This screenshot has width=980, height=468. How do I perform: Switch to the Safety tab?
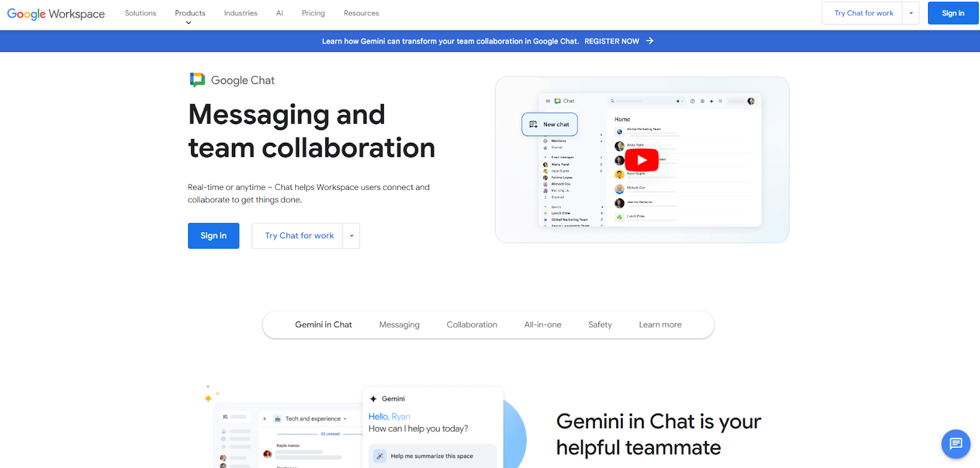point(600,325)
